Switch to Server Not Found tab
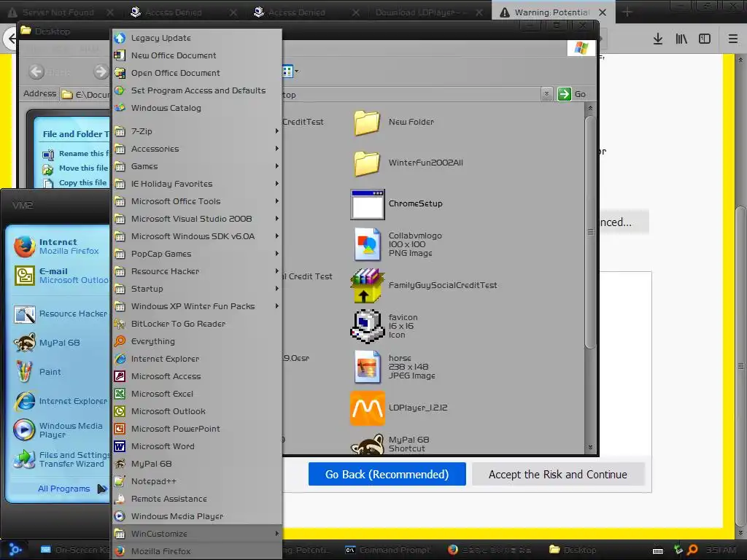Image resolution: width=747 pixels, height=560 pixels. (58, 12)
